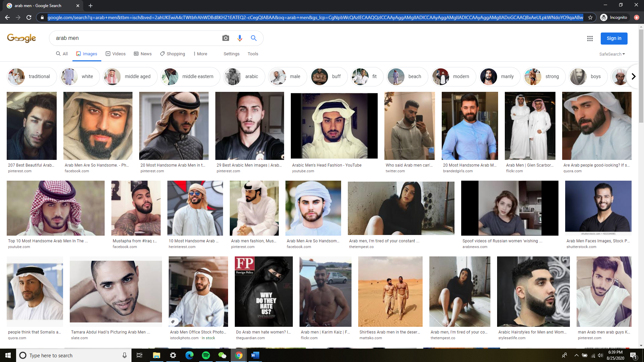This screenshot has width=644, height=362.
Task: Click the 'arab men' search input field
Action: coord(134,38)
